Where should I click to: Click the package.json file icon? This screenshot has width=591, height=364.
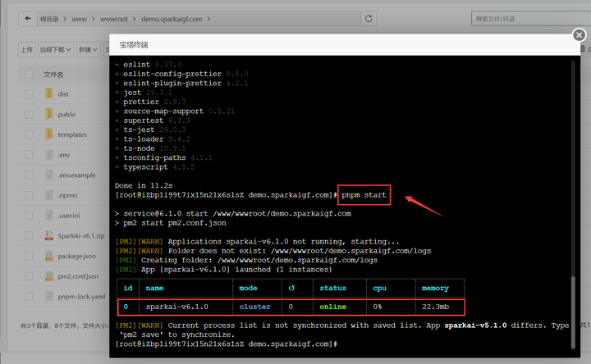tap(48, 256)
